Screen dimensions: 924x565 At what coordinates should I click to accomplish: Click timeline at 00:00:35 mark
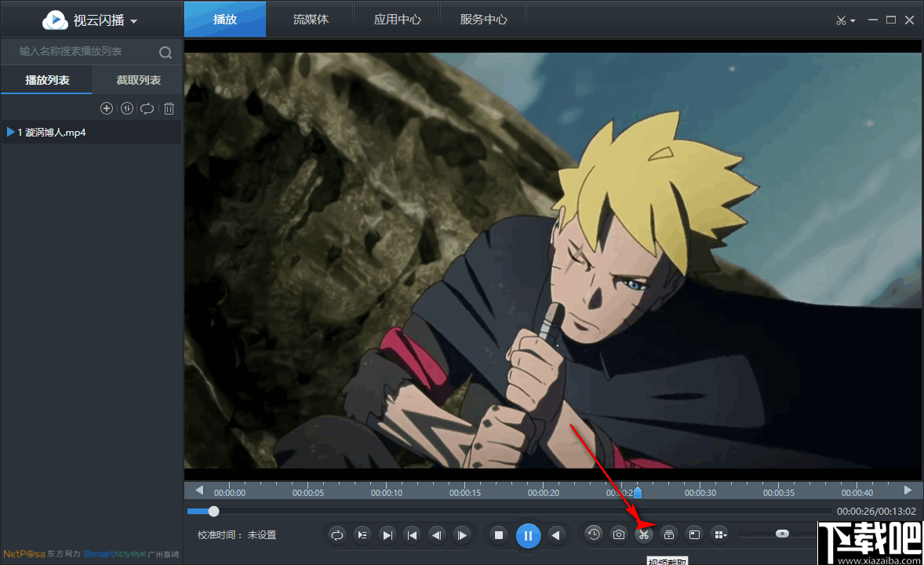778,493
